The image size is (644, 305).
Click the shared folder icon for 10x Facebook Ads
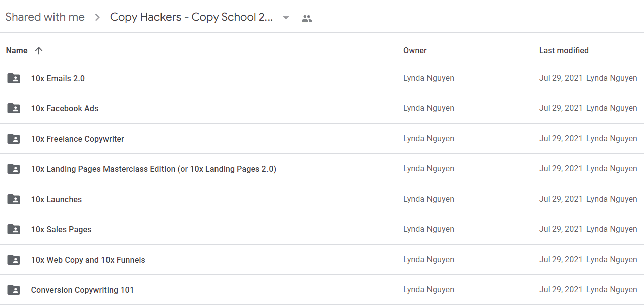pyautogui.click(x=14, y=108)
